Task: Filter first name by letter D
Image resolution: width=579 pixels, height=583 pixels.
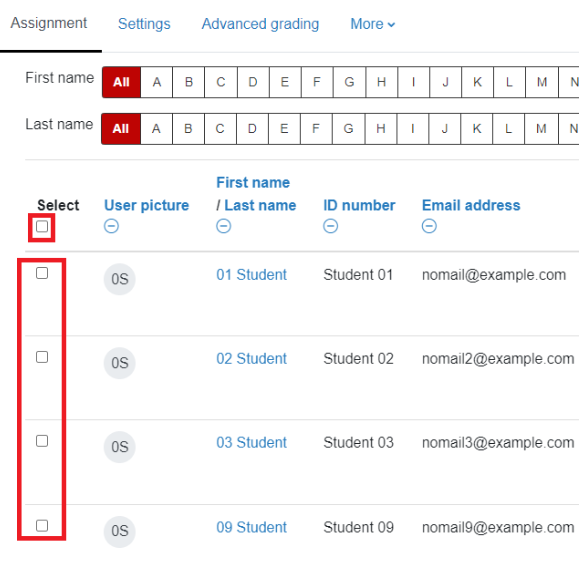Action: point(253,82)
